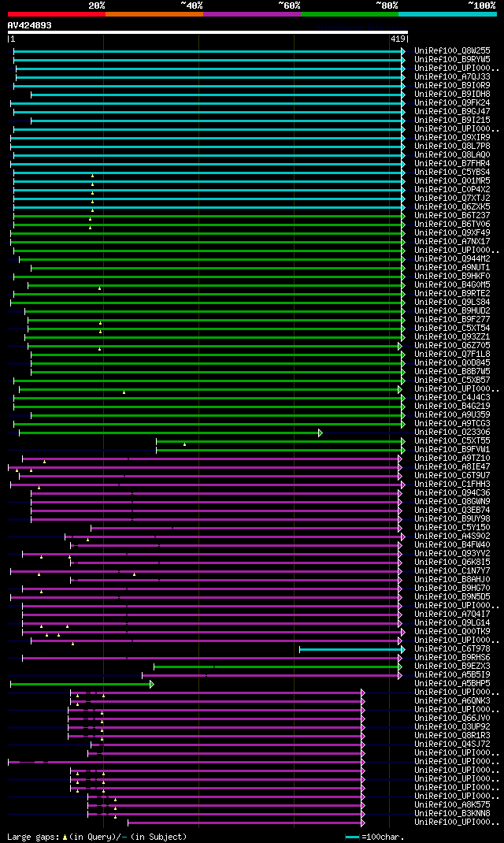The image size is (504, 843).
Task: Click the yellow gap marker under C5XT55 bar
Action: (185, 444)
